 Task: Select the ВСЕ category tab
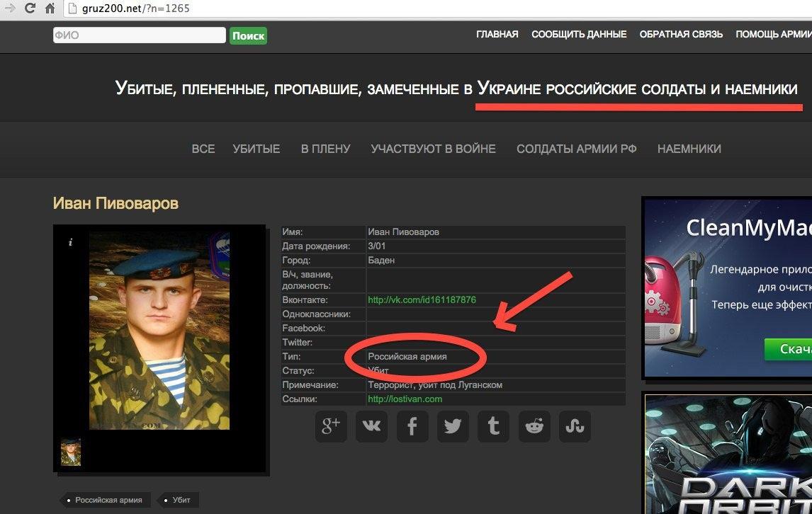tap(203, 149)
